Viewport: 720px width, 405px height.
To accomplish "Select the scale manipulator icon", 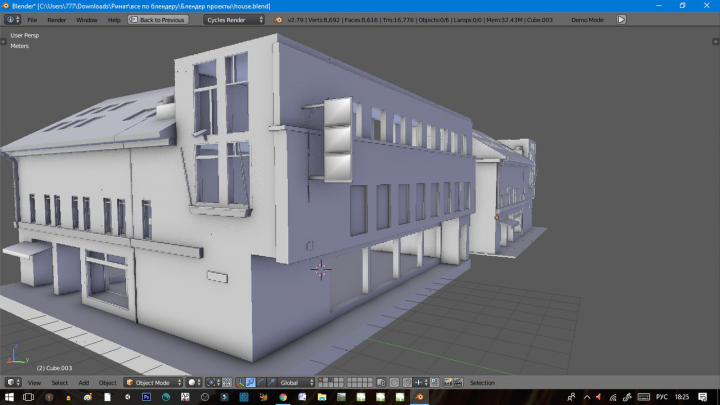I will (x=272, y=382).
